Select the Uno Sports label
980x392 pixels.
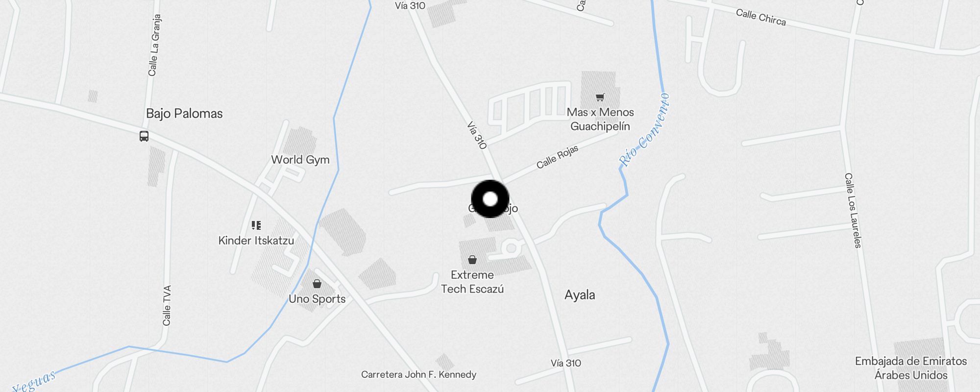pyautogui.click(x=317, y=299)
